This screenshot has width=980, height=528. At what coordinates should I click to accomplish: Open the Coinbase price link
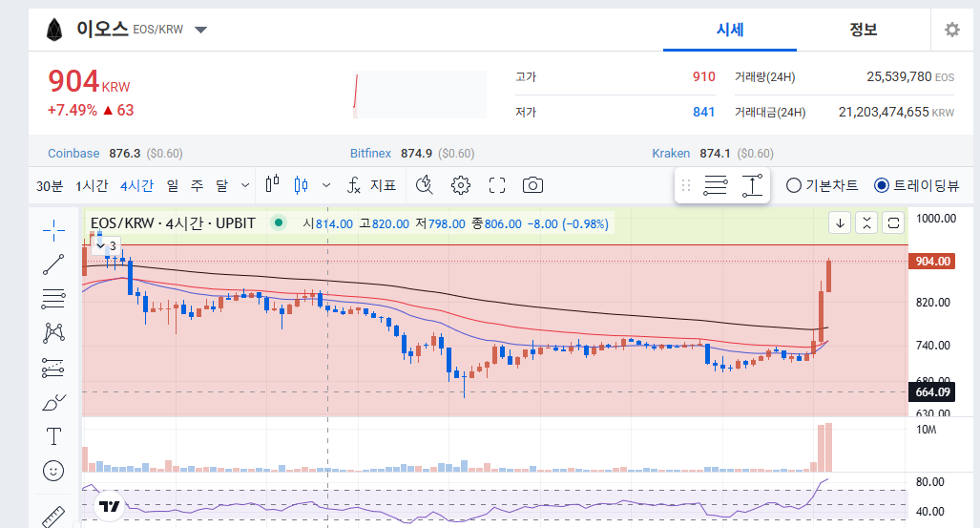pos(73,154)
